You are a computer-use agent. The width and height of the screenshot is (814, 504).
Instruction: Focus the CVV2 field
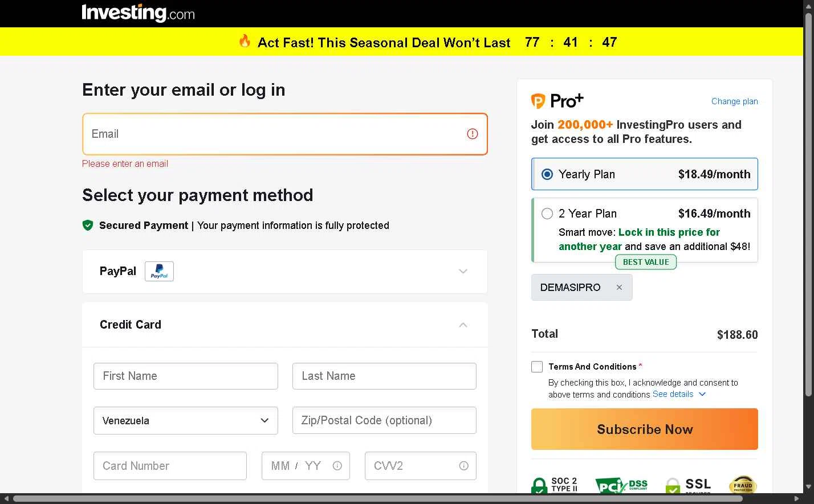click(x=421, y=466)
